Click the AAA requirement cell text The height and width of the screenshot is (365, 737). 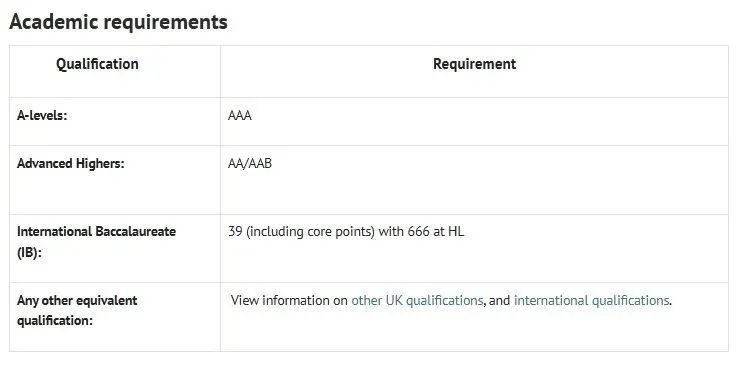(240, 116)
